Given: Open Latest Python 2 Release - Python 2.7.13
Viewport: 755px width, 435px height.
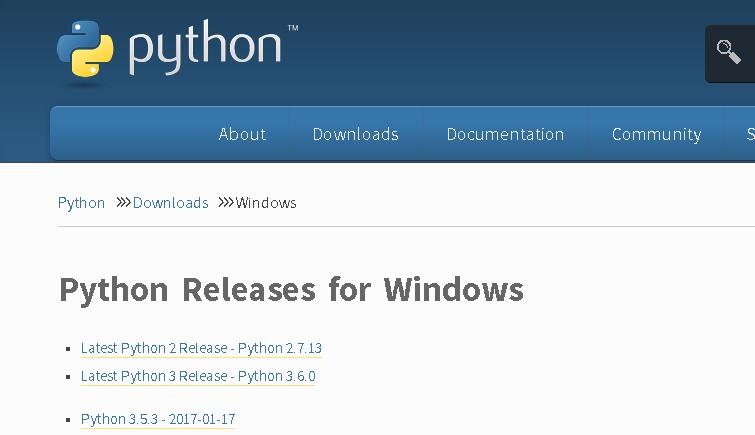Looking at the screenshot, I should click(201, 348).
